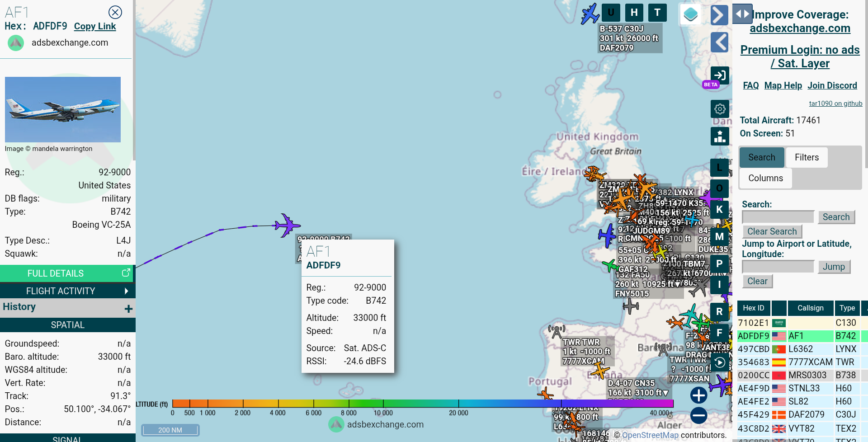Open the Join Discord link
The width and height of the screenshot is (868, 442).
click(x=832, y=85)
